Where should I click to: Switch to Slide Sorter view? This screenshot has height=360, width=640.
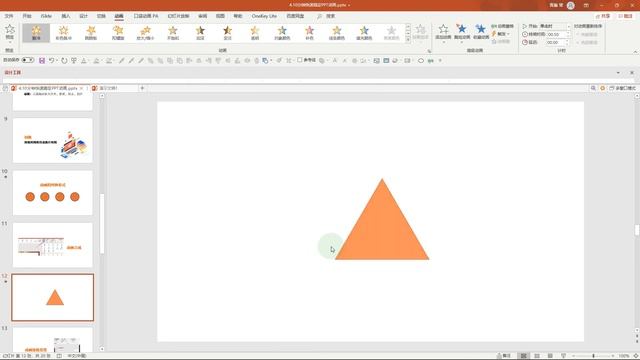[537, 356]
